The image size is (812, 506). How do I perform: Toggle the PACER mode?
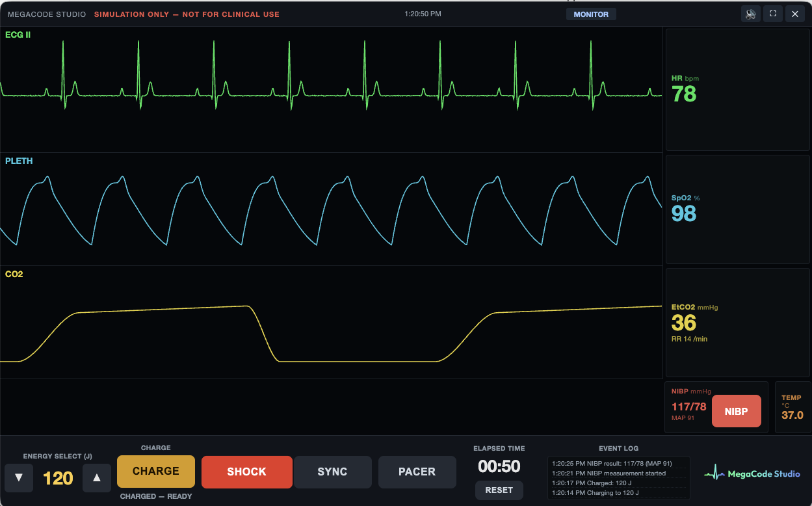pos(417,472)
